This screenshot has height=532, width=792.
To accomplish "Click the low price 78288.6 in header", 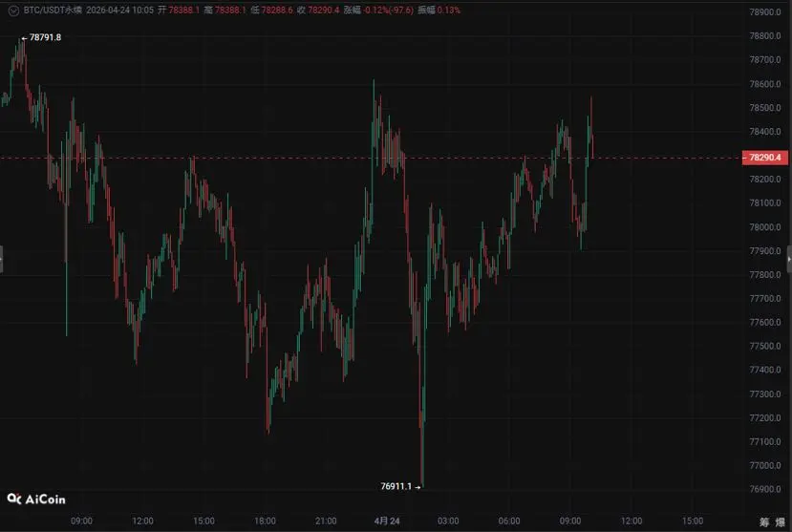I will (x=277, y=11).
